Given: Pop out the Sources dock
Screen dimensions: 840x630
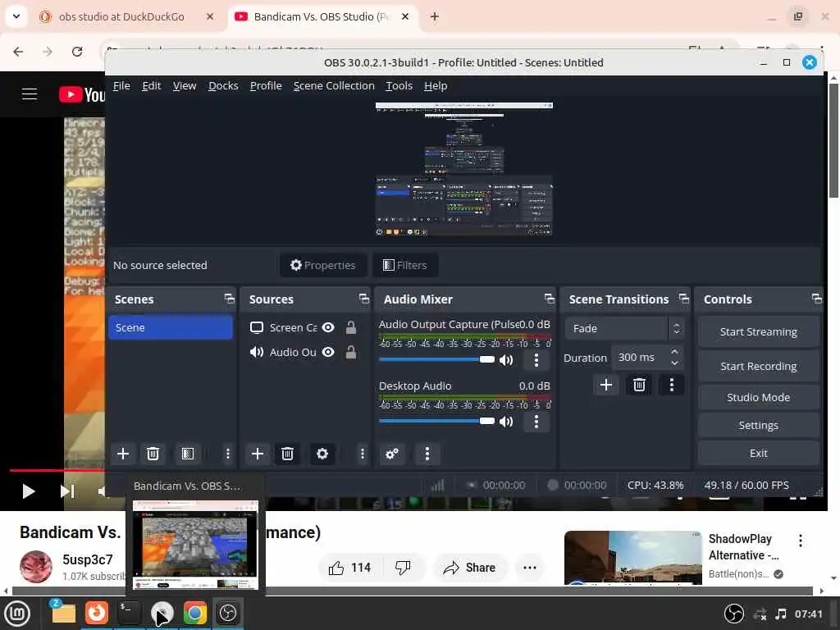Looking at the screenshot, I should coord(363,299).
